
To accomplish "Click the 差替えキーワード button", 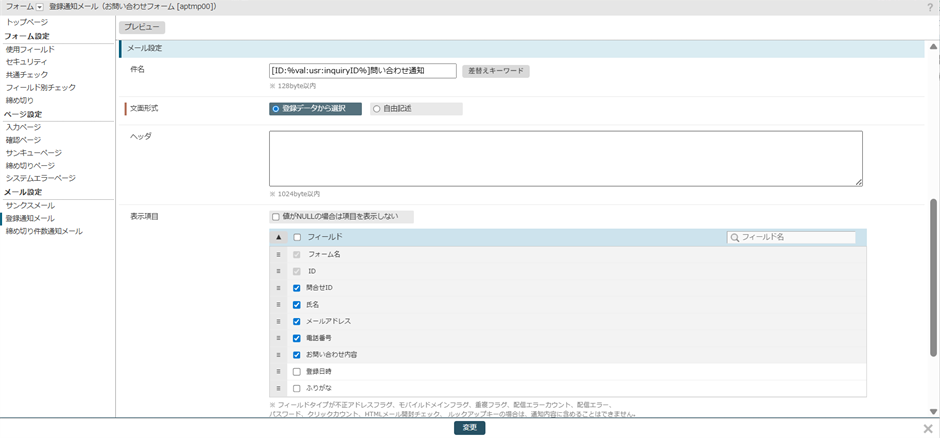I will click(x=496, y=71).
